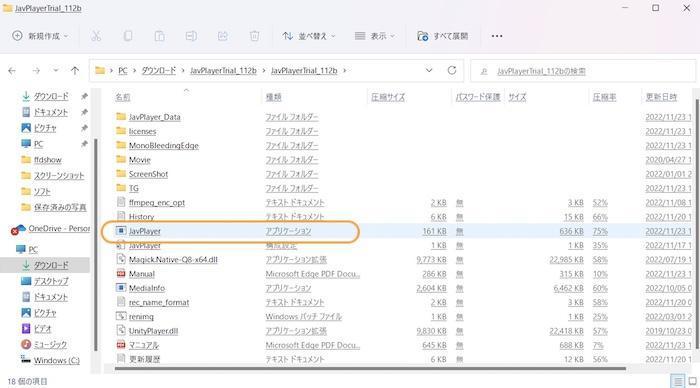Open the 表示 view dropdown
Viewport: 700px width, 388px height.
375,36
